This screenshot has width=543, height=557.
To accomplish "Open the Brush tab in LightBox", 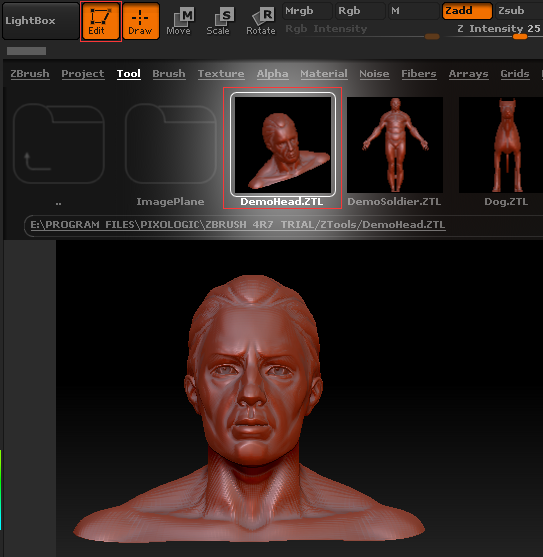I will click(169, 74).
